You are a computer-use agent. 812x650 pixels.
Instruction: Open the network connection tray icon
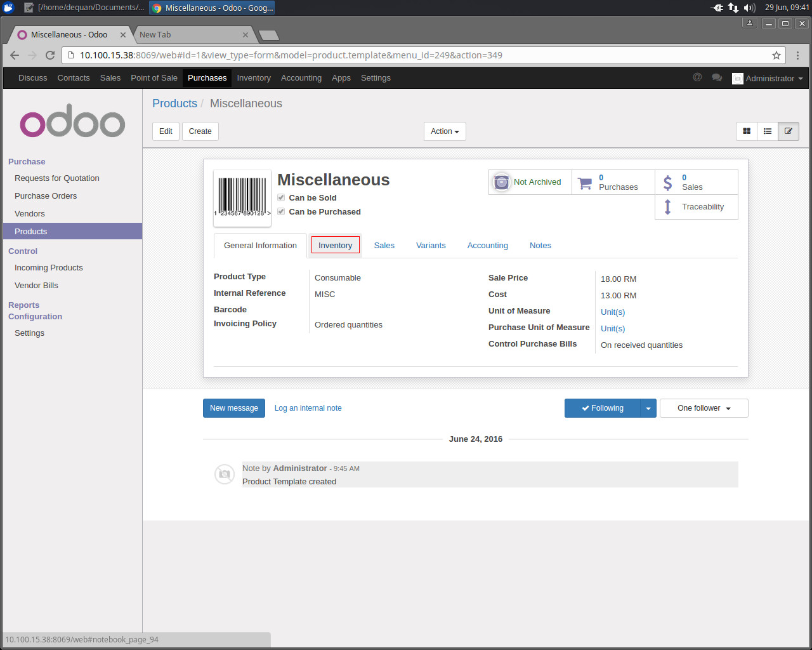(733, 8)
